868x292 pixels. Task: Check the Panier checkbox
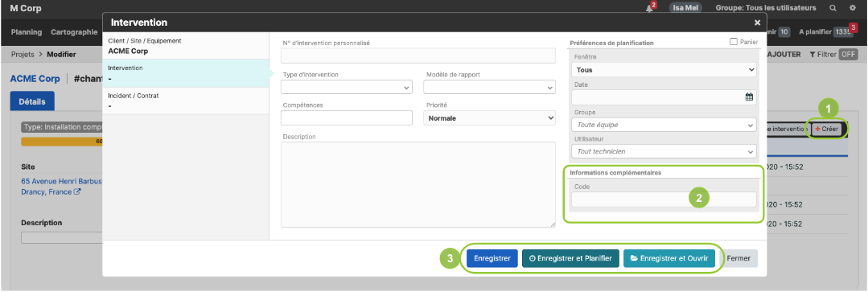coord(734,42)
